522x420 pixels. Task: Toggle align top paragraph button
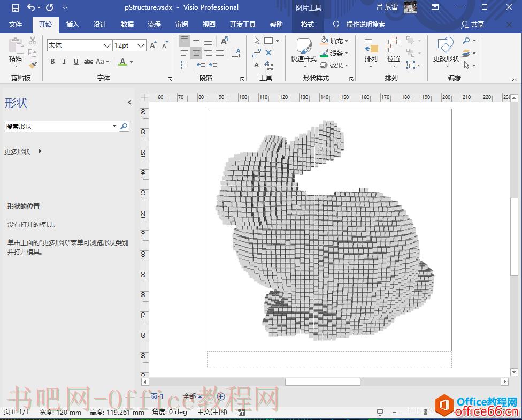pyautogui.click(x=184, y=41)
